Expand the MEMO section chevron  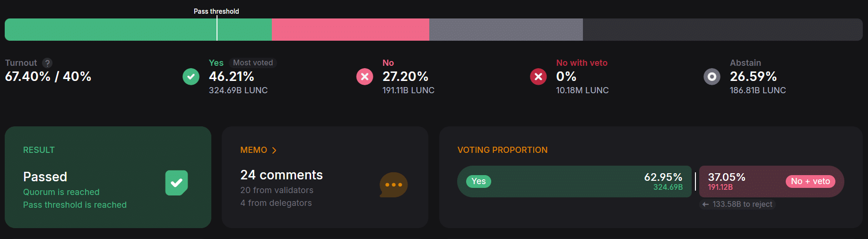[274, 150]
